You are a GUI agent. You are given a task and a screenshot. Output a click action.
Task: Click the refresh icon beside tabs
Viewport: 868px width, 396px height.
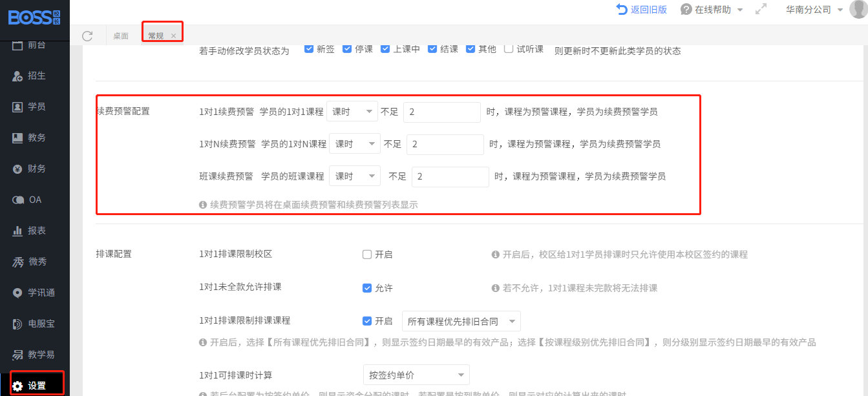87,36
